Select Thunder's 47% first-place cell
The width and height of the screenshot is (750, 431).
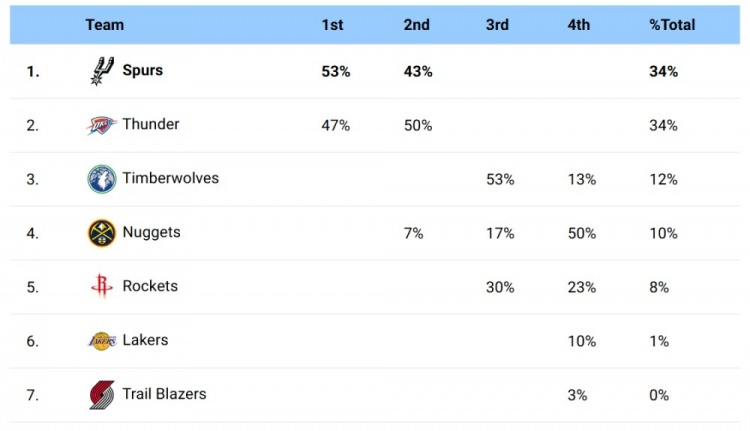(x=335, y=125)
